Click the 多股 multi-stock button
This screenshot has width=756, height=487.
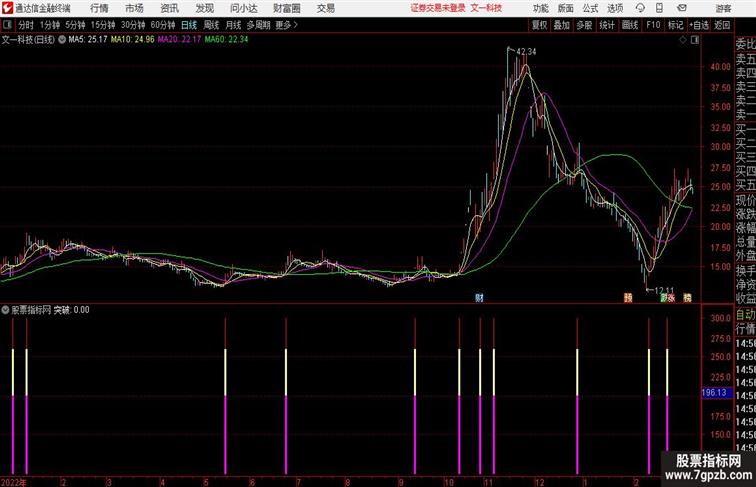pyautogui.click(x=584, y=25)
